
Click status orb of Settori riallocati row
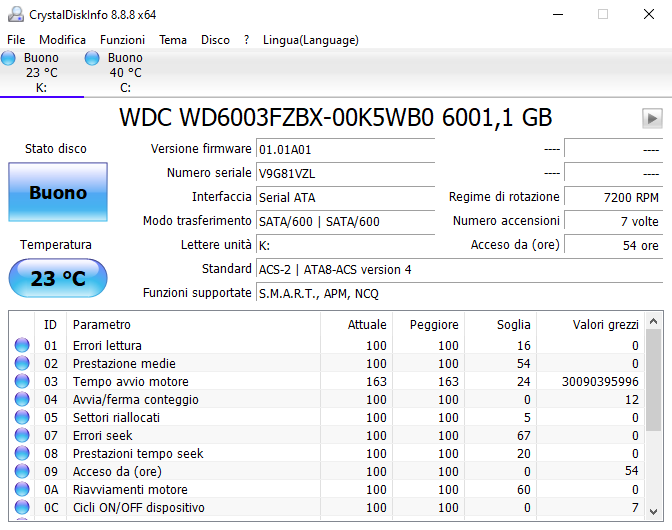(22, 417)
